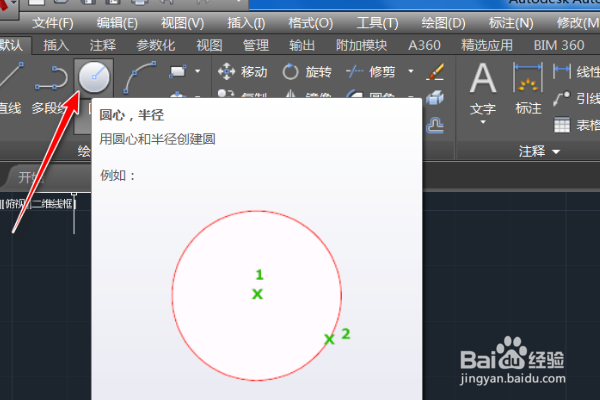Select the Arc drawing tool
The width and height of the screenshot is (600, 400).
click(139, 78)
